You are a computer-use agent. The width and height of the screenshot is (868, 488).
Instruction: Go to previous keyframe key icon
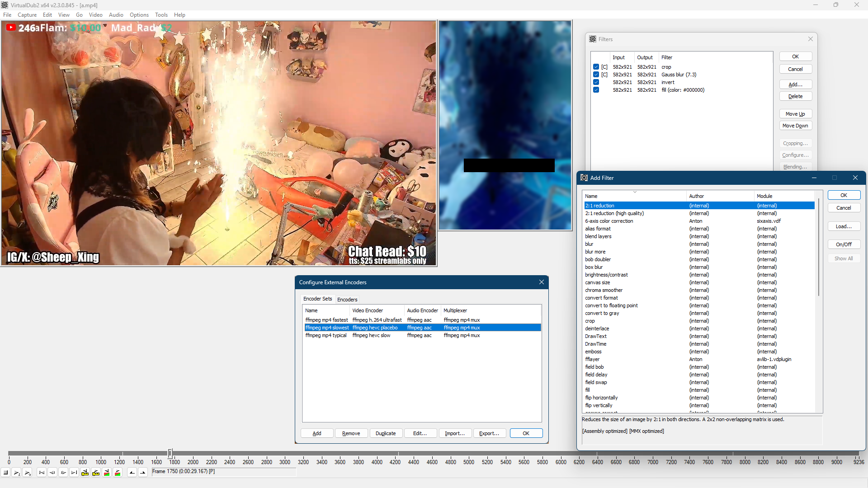[85, 473]
